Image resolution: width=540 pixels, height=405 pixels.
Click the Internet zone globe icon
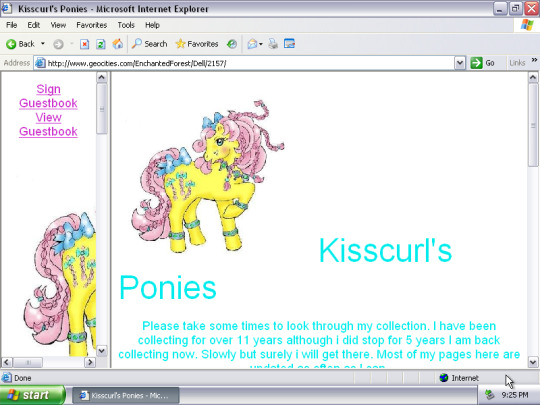pos(444,378)
